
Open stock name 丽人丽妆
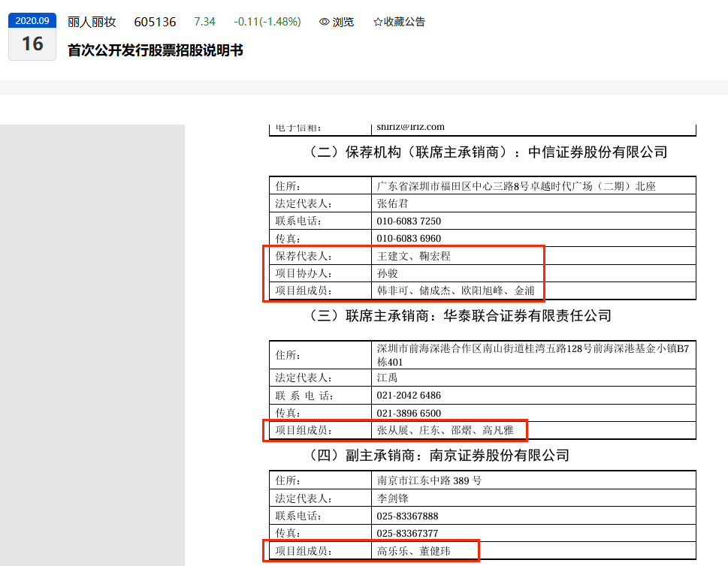click(x=92, y=22)
